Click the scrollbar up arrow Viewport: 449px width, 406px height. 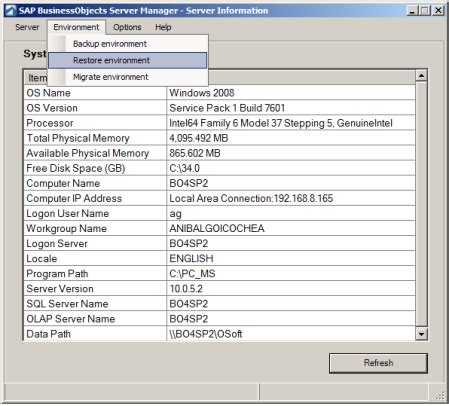coord(421,76)
